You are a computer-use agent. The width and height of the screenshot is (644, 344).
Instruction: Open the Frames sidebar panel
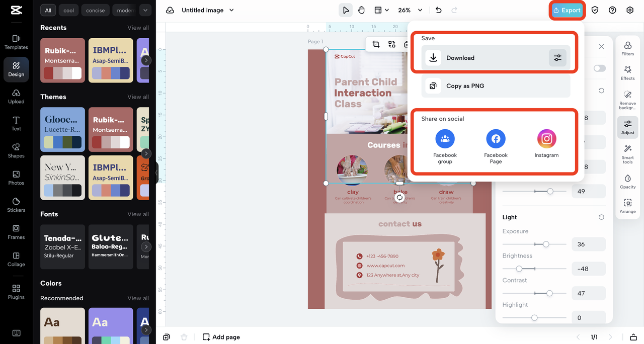(16, 232)
